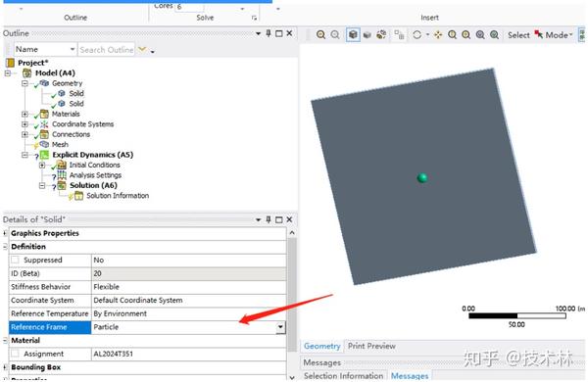
Task: Pin the Details of Solid panel
Action: pos(269,219)
